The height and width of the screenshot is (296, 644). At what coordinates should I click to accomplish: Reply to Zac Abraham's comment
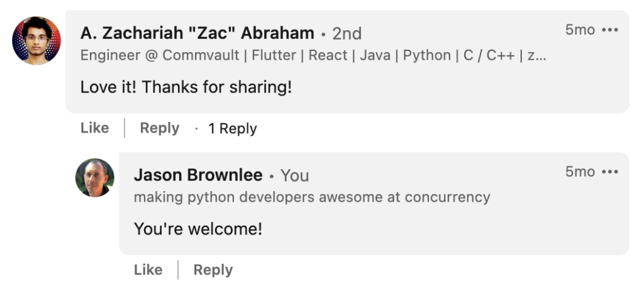(159, 128)
